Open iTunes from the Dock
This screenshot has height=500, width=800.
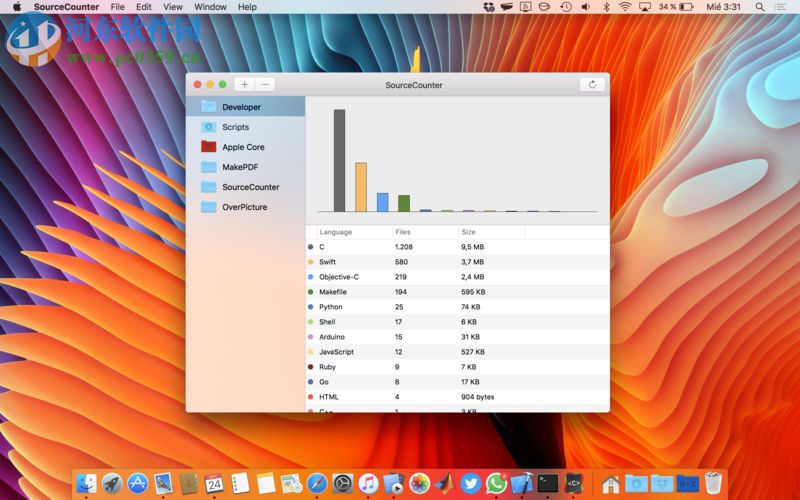tap(368, 483)
